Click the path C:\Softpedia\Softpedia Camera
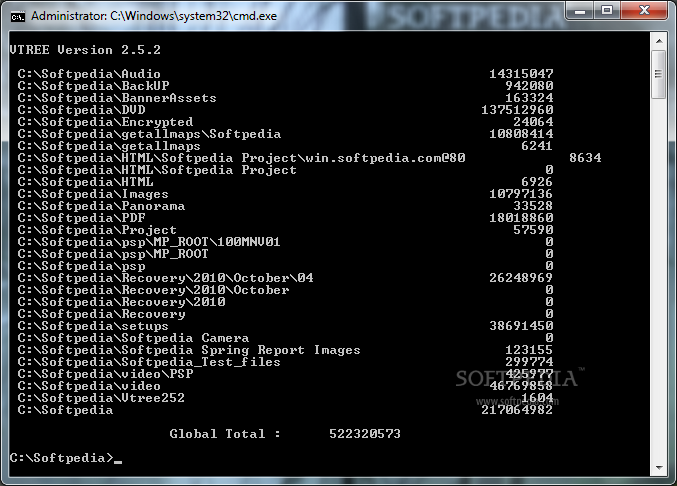 click(133, 338)
